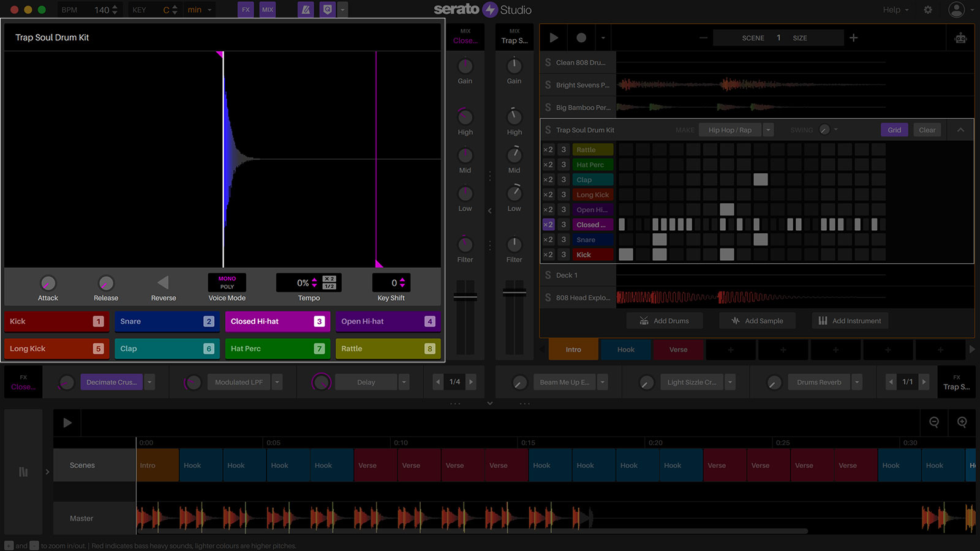Select the Closed Hi-hat pad 3
This screenshot has width=980, height=551.
click(277, 321)
